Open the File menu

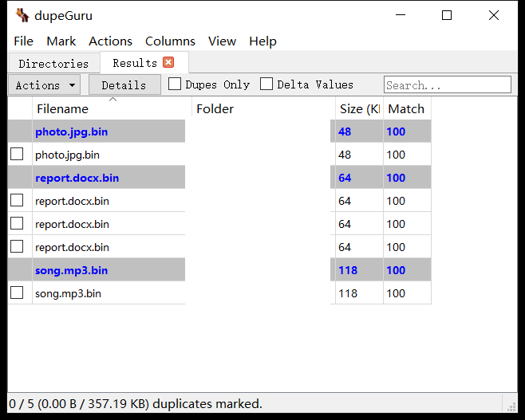pyautogui.click(x=23, y=41)
